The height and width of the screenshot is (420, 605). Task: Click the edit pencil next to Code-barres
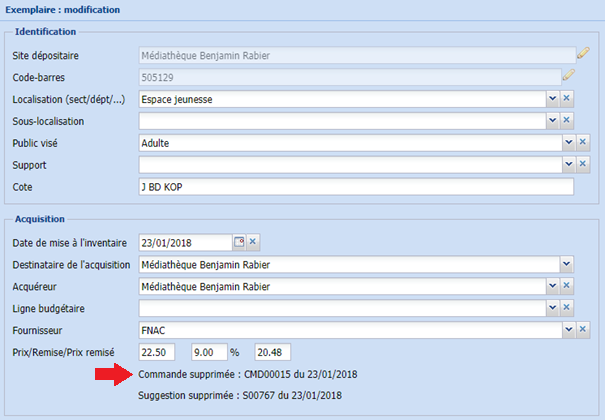568,75
